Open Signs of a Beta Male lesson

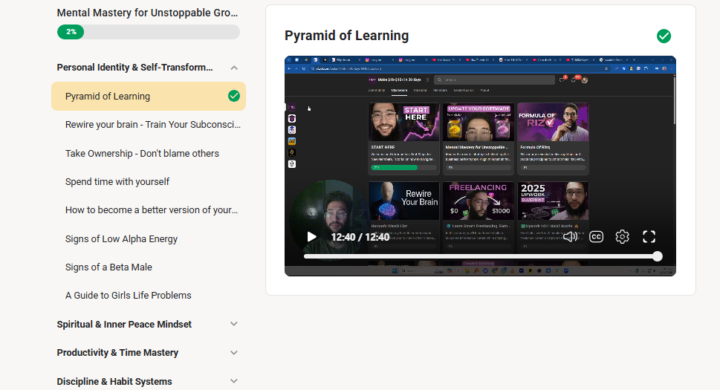[108, 267]
